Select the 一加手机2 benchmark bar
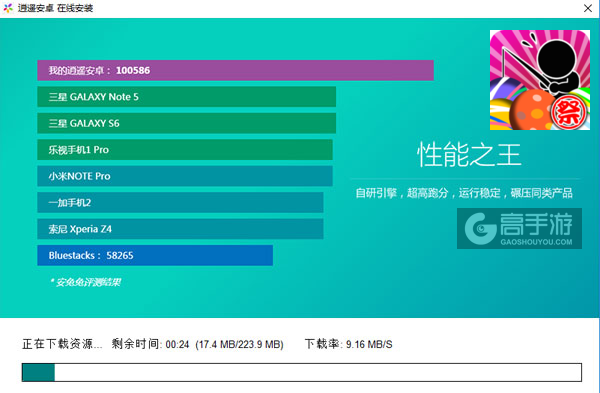 pyautogui.click(x=180, y=202)
